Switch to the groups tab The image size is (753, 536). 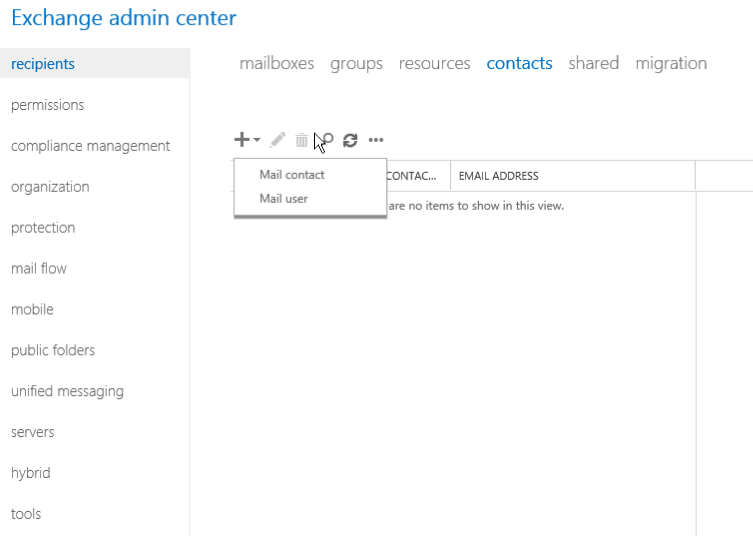point(356,63)
